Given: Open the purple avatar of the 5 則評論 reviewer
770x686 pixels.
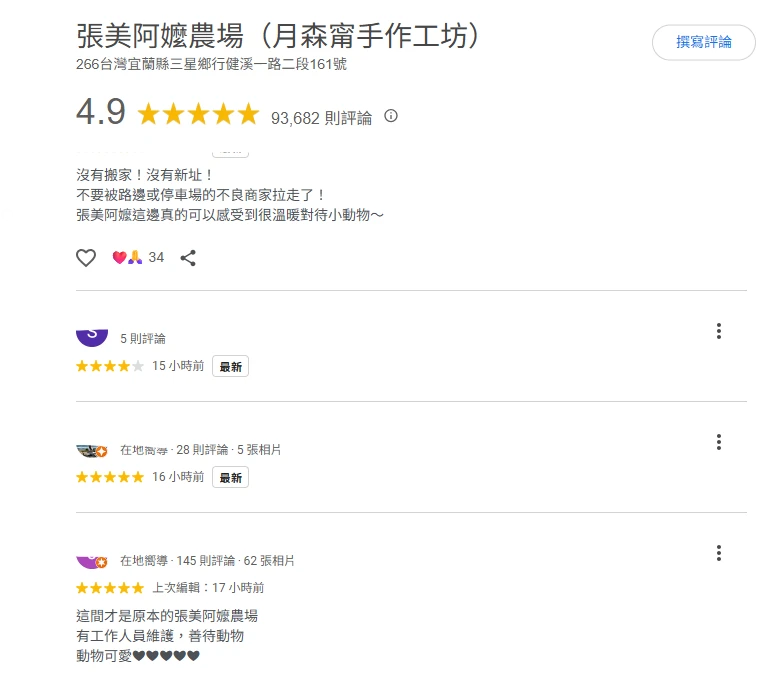Looking at the screenshot, I should [92, 335].
